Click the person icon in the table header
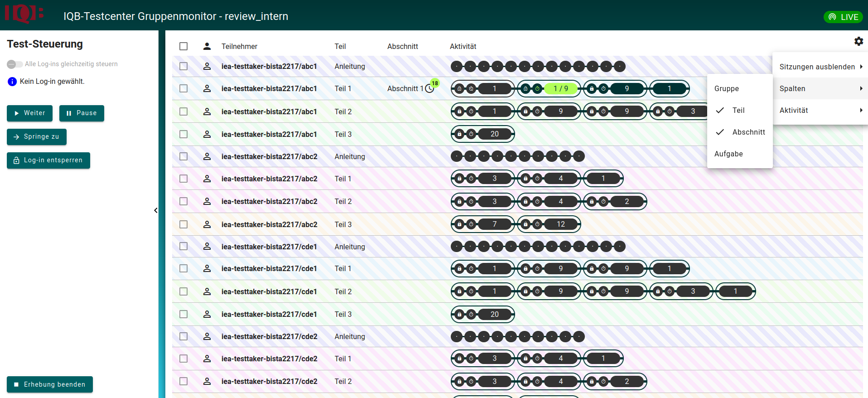Viewport: 868px width, 398px height. [207, 46]
